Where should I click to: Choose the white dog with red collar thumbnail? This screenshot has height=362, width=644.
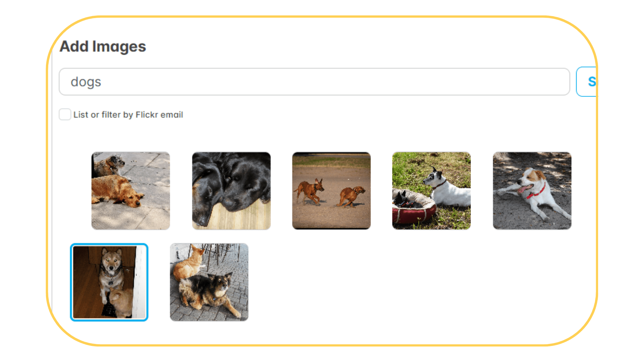point(532,191)
